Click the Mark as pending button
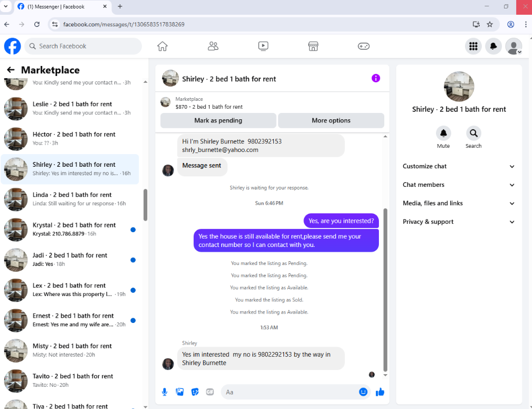Screen dimensions: 532x409 point(218,120)
